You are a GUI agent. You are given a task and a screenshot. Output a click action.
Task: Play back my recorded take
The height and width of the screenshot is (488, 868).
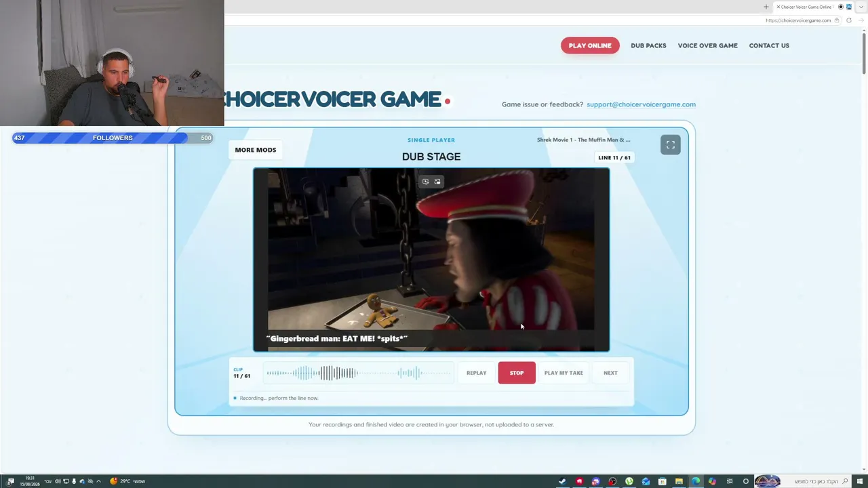coord(564,373)
